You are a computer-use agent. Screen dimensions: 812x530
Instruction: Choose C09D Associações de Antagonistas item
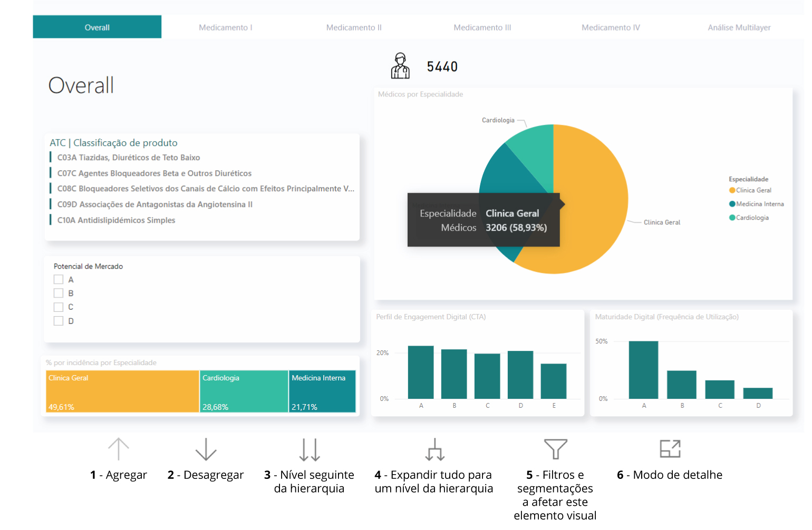point(154,204)
